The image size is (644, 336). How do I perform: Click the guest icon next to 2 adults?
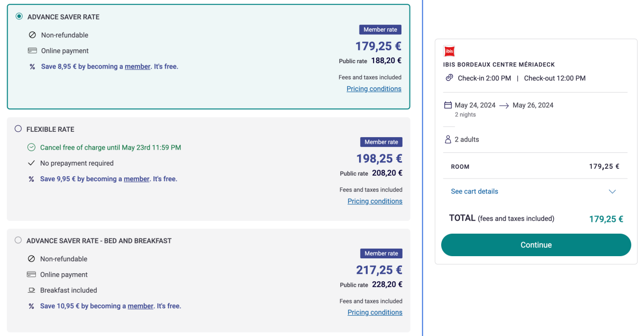[x=448, y=139]
